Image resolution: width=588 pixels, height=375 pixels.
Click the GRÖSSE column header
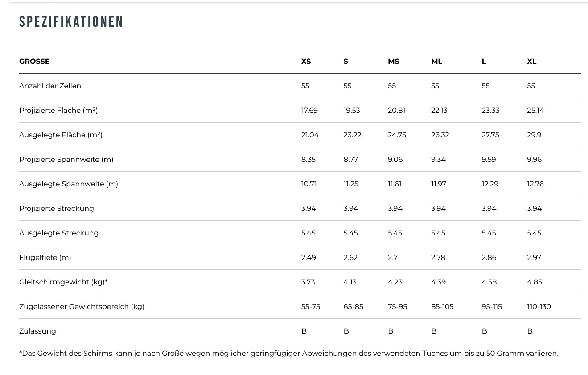[x=34, y=62]
